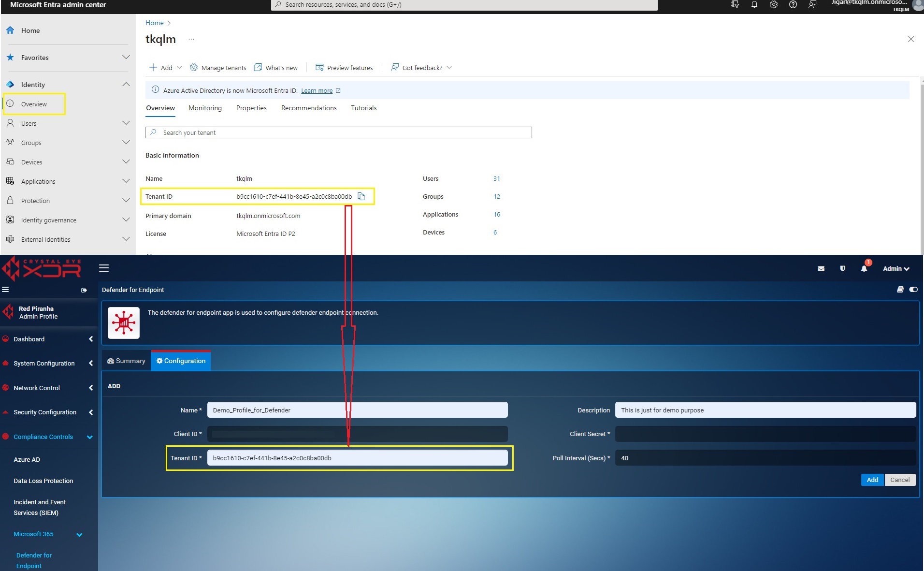Expand the Dashboard menu in XDR
This screenshot has height=571, width=924.
point(91,339)
